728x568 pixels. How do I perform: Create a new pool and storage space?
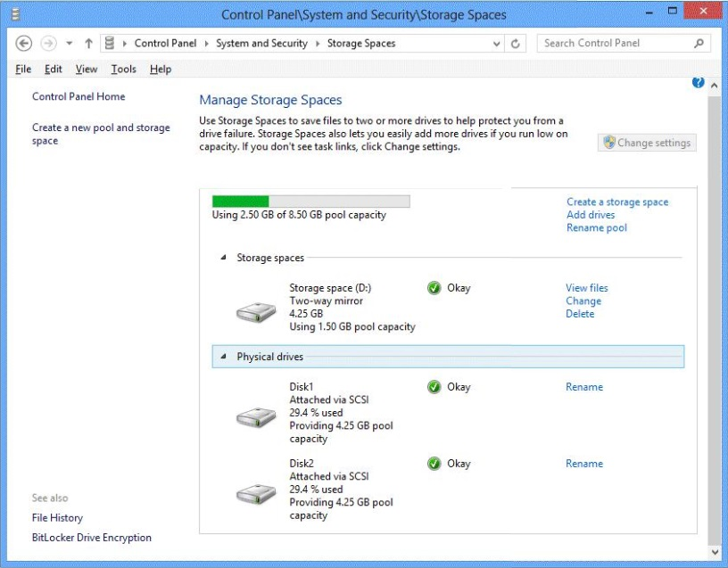tap(101, 134)
